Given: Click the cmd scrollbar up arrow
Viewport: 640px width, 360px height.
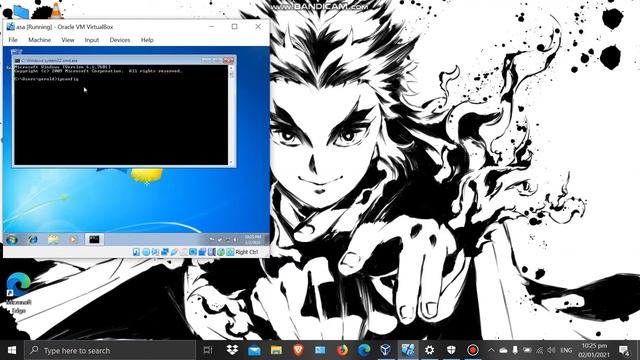Looking at the screenshot, I should click(231, 68).
